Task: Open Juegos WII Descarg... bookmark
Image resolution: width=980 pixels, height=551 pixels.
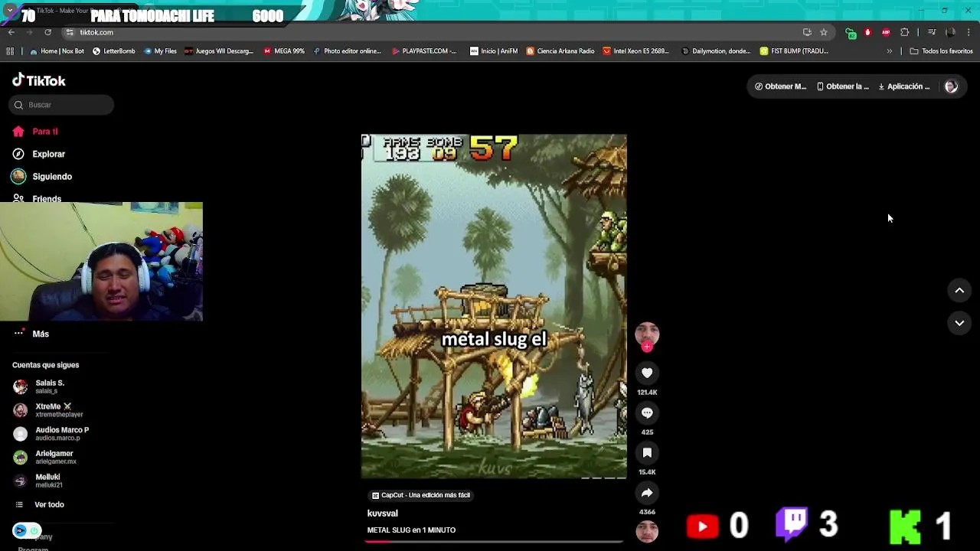Action: click(x=219, y=51)
